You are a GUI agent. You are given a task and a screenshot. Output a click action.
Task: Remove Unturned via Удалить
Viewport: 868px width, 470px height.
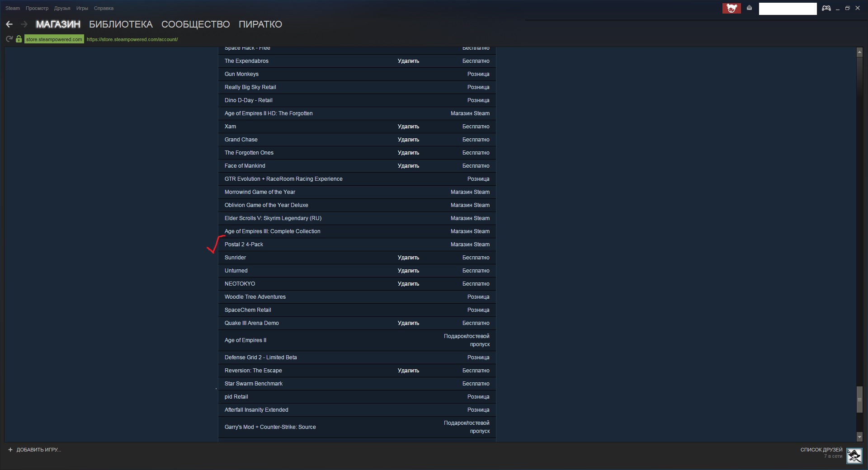pyautogui.click(x=408, y=271)
